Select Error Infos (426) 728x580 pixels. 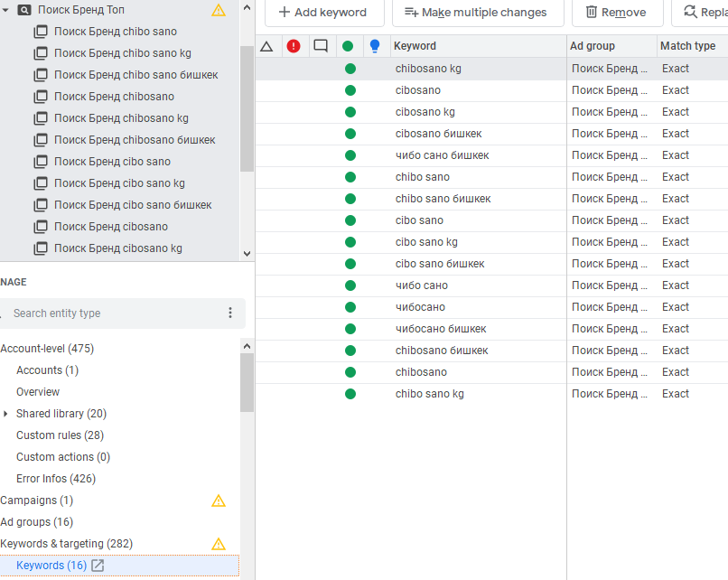[56, 479]
